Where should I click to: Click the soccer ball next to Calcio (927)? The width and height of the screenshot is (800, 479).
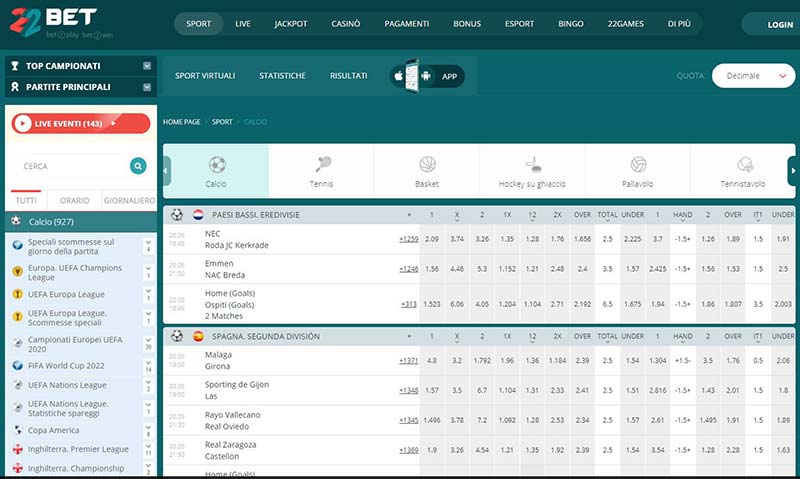pos(16,221)
